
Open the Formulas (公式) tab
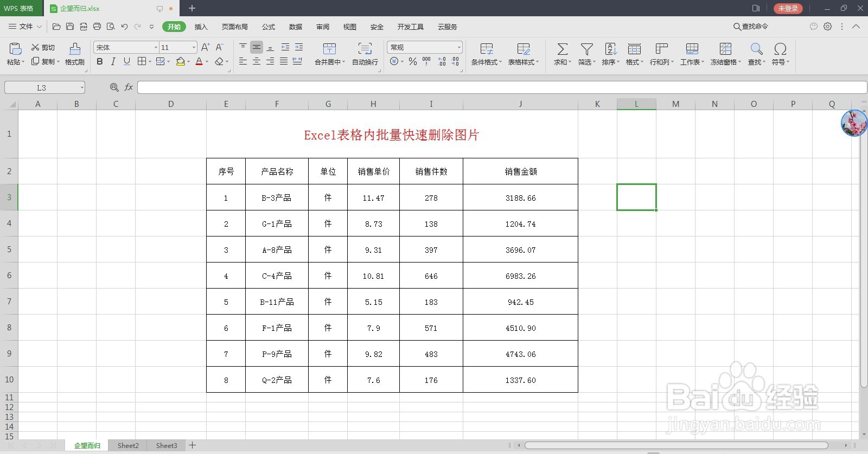269,27
